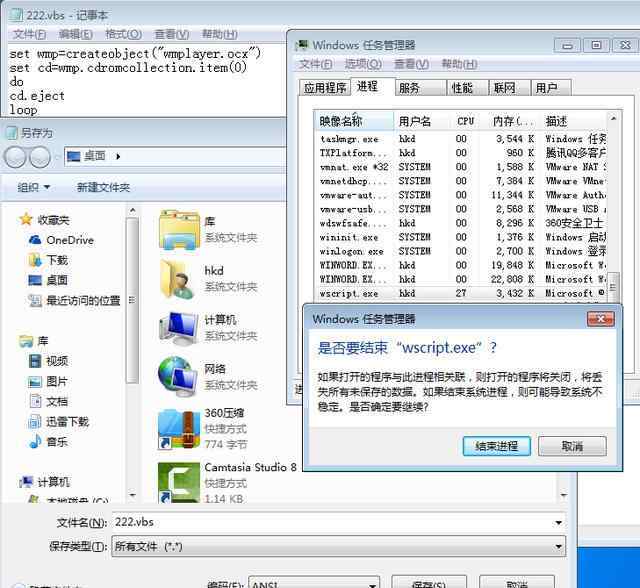Viewport: 640px width, 588px height.
Task: Expand 桌面 breadcrumb arrow in address bar
Action: [118, 156]
